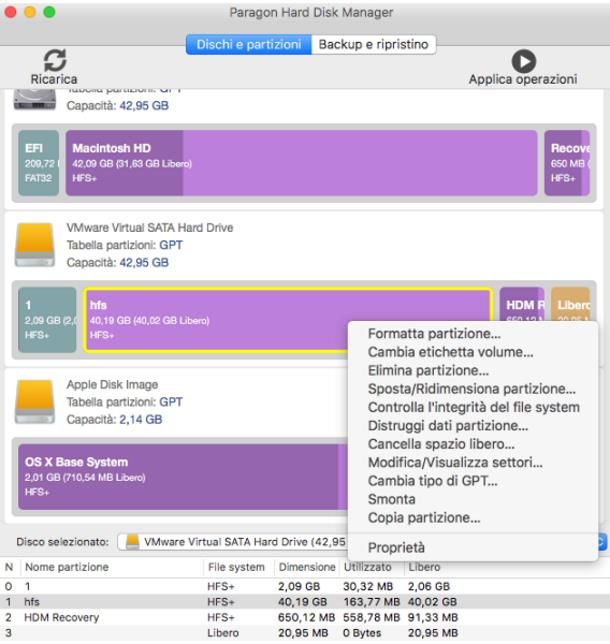This screenshot has width=610, height=644.
Task: Select the Libero 20,95 MB table row
Action: pyautogui.click(x=305, y=633)
